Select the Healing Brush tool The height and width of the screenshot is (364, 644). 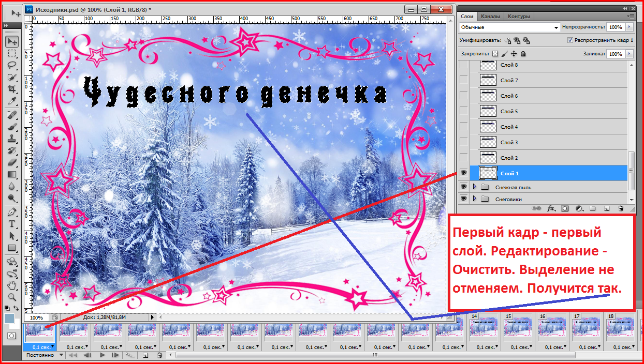pyautogui.click(x=11, y=115)
